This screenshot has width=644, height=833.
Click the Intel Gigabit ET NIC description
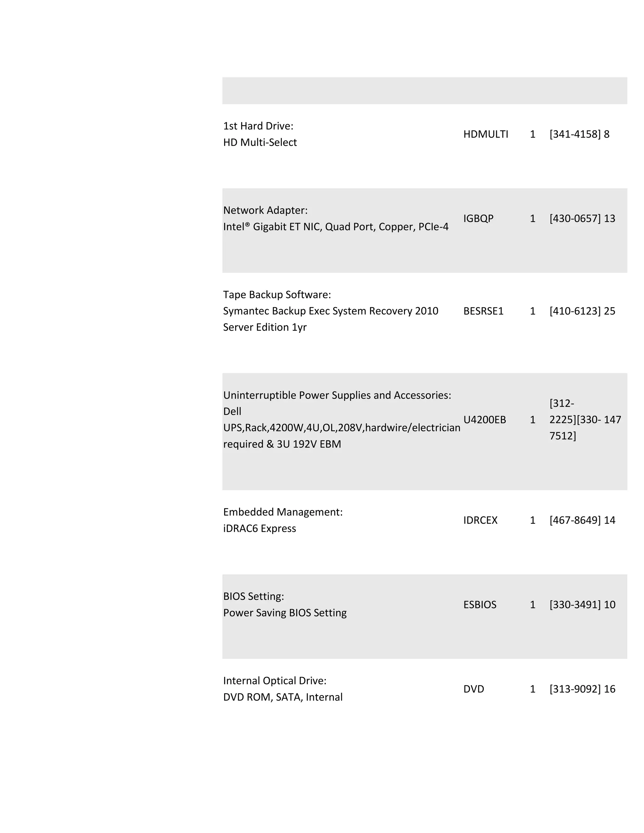[x=336, y=227]
